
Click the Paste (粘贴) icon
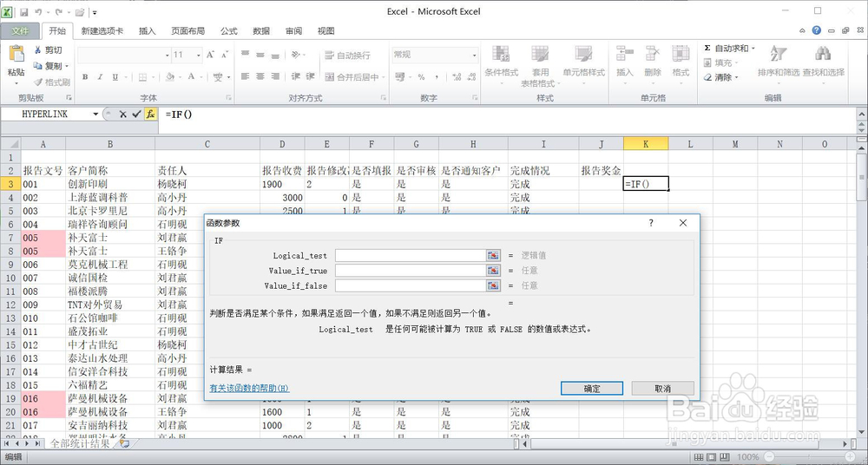click(16, 55)
